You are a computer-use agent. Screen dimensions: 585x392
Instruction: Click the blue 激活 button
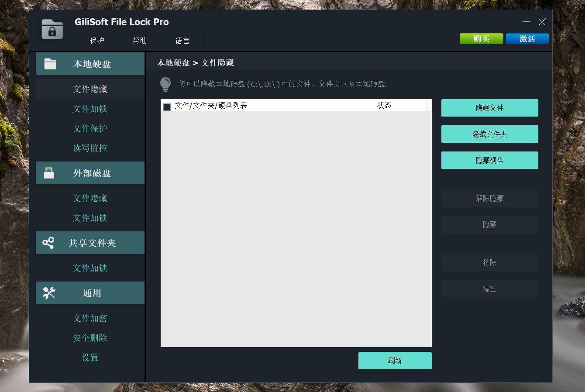tap(527, 39)
